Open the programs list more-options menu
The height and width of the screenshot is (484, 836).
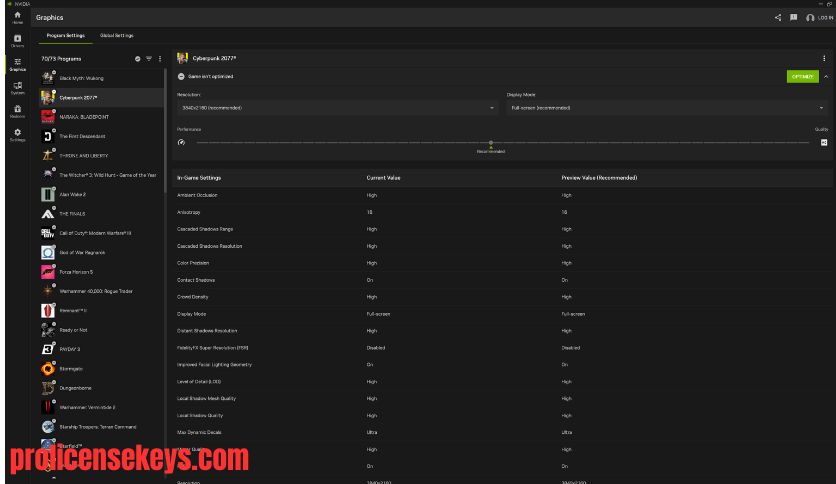[x=160, y=59]
